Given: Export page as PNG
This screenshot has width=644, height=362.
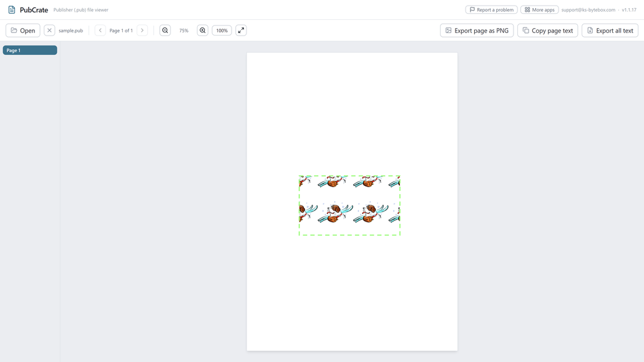Looking at the screenshot, I should 477,31.
